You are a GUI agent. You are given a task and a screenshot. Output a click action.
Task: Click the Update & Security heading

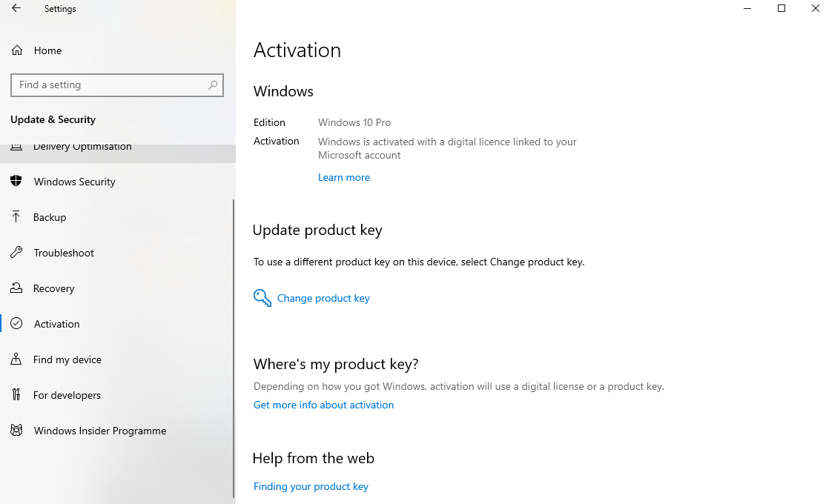(x=53, y=119)
